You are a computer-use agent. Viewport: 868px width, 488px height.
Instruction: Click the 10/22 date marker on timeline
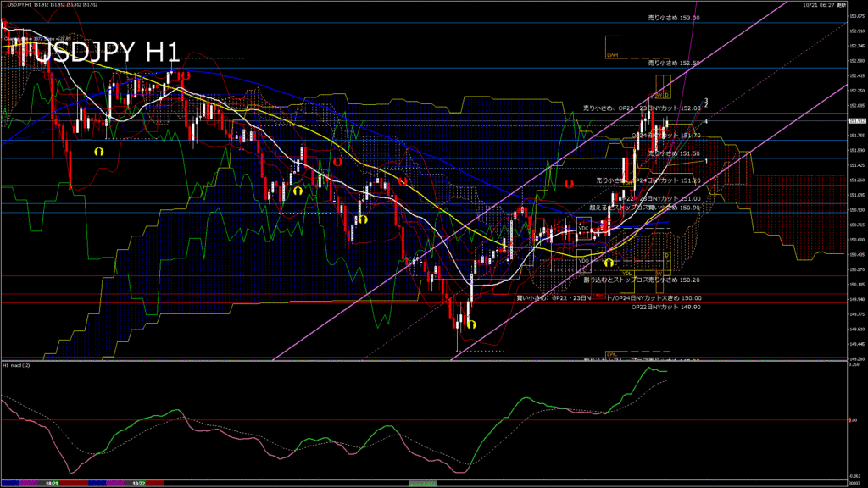tap(136, 483)
